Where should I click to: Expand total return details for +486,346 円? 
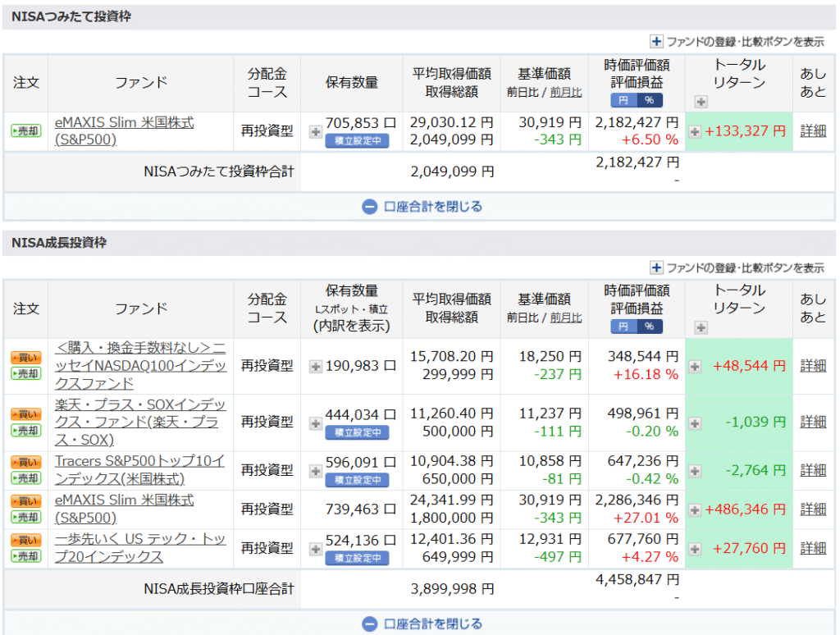tap(695, 510)
